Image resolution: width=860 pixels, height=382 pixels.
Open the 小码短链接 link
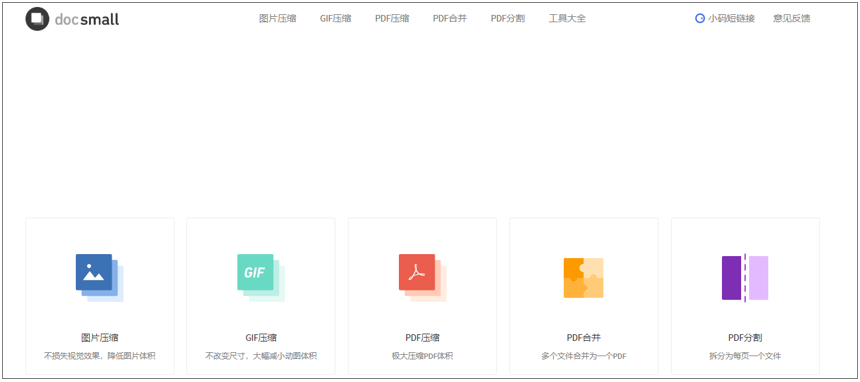click(x=731, y=18)
